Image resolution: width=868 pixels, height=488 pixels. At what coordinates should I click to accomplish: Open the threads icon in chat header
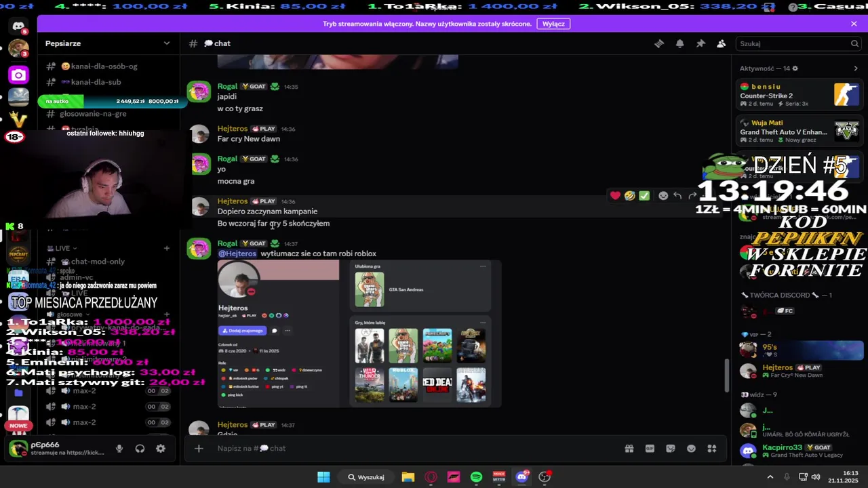(658, 43)
